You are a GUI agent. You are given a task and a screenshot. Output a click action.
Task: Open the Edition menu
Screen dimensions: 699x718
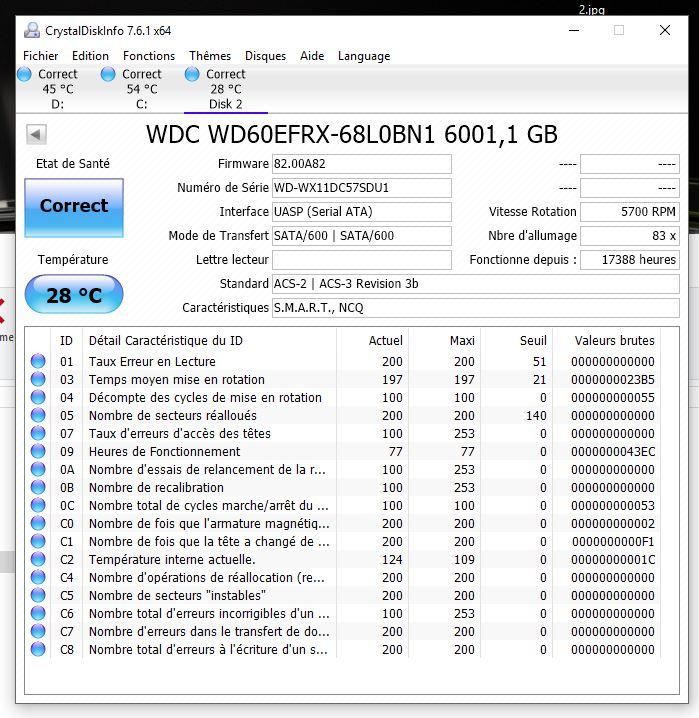pos(90,56)
